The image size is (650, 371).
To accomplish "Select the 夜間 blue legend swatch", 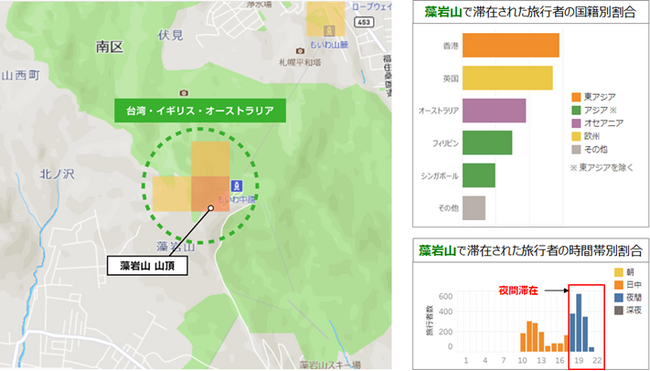I will tap(618, 297).
